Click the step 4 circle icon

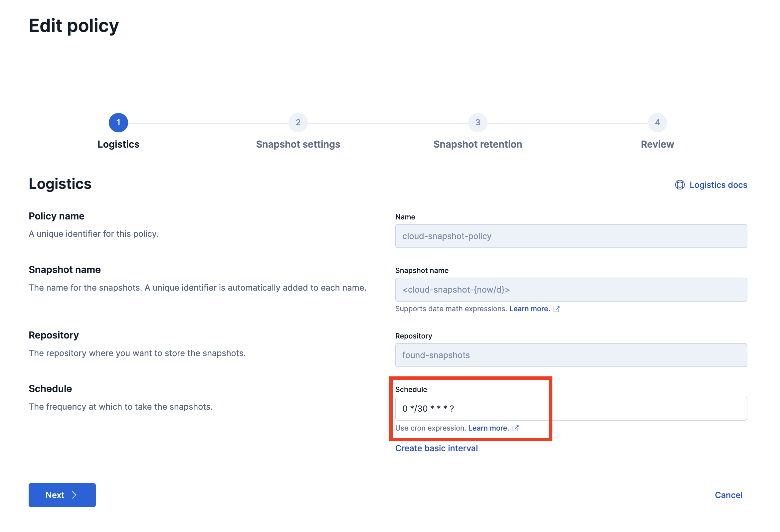click(x=657, y=123)
